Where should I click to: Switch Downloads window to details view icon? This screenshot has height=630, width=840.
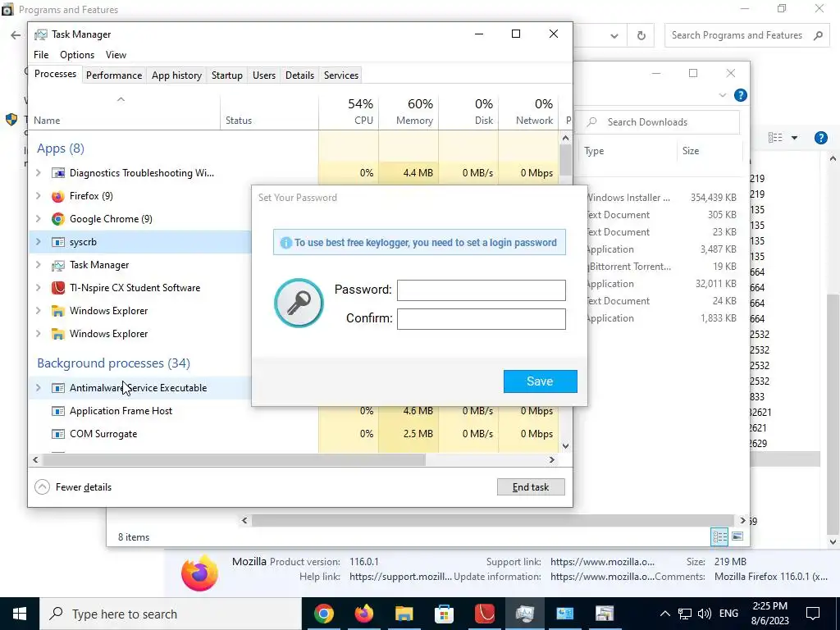(x=719, y=536)
